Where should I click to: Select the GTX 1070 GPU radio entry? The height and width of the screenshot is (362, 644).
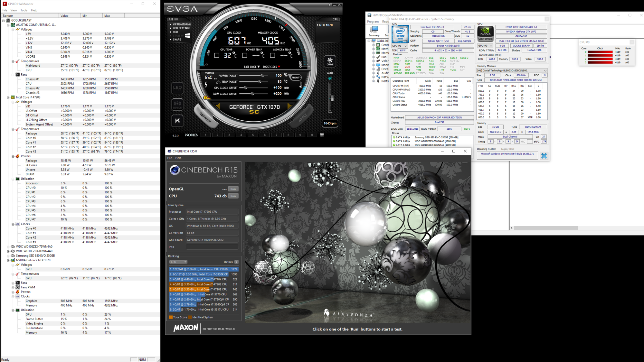click(325, 25)
